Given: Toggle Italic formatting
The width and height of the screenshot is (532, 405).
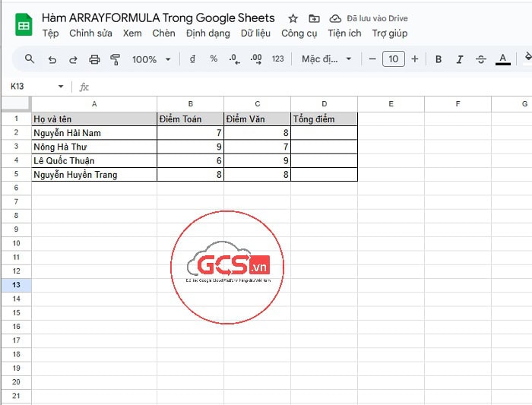Looking at the screenshot, I should tap(459, 59).
